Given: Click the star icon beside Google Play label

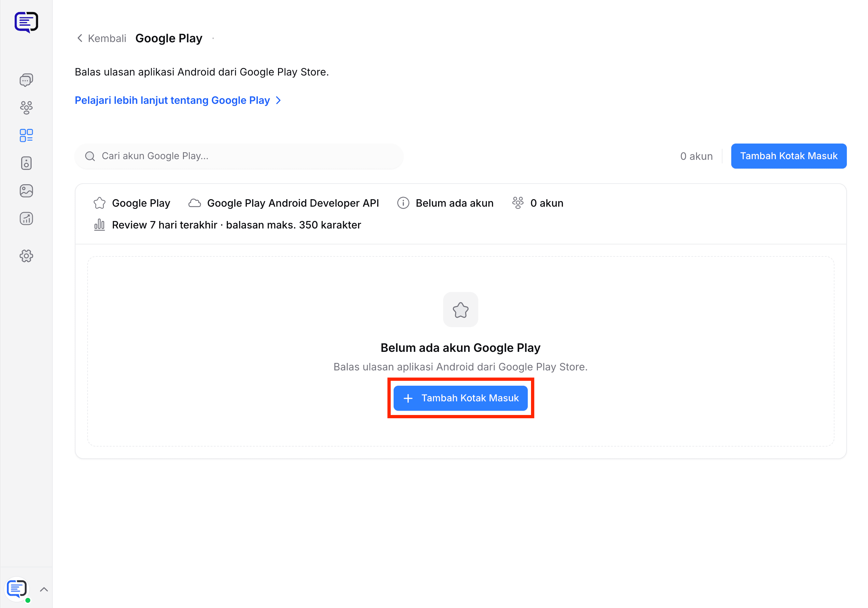Looking at the screenshot, I should pos(99,203).
